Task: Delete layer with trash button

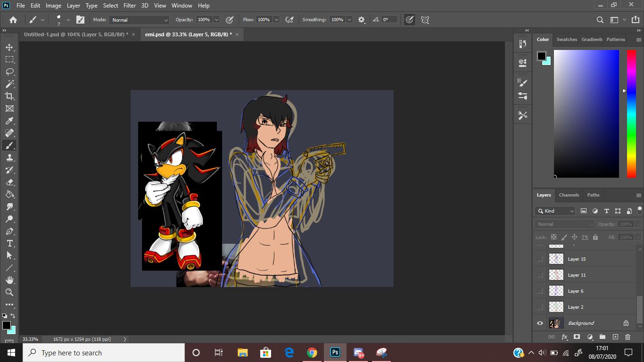Action: point(627,337)
